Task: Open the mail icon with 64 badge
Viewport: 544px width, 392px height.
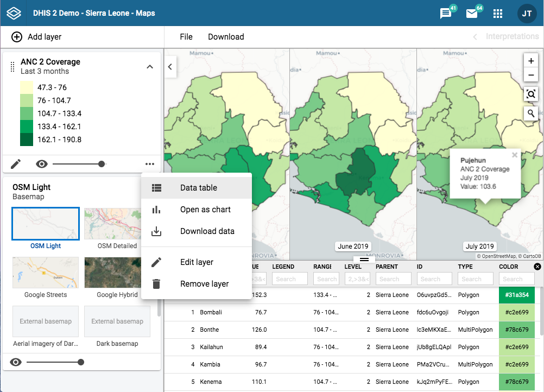Action: coord(472,14)
